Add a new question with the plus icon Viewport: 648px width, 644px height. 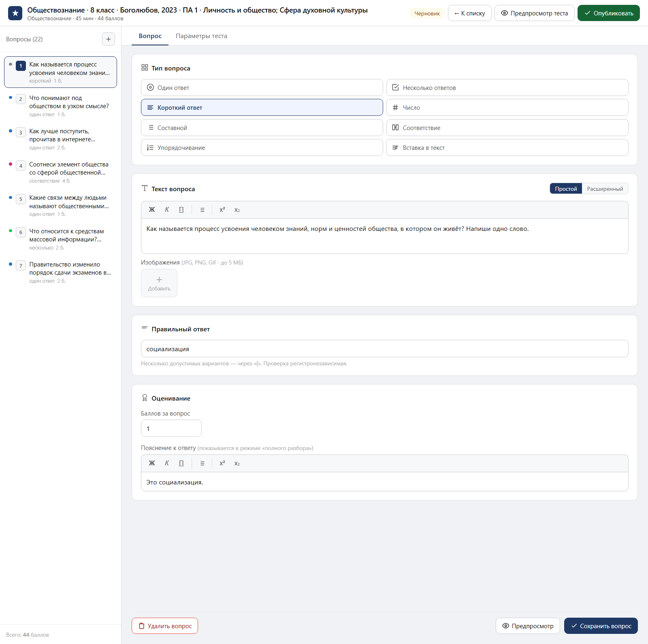[108, 39]
